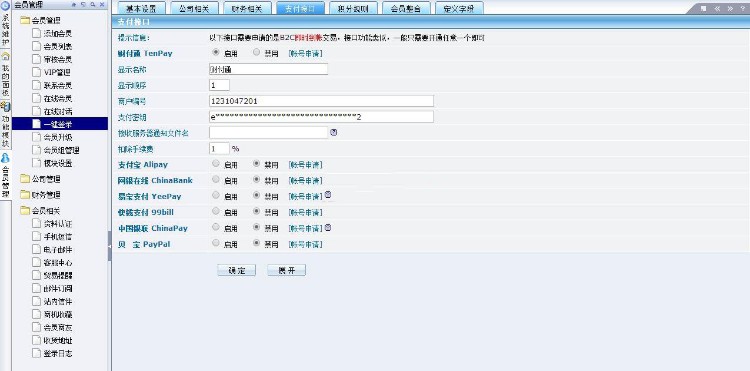Enable 快钱支付 99bill with 启用 radio
Image resolution: width=750 pixels, height=371 pixels.
[x=216, y=211]
